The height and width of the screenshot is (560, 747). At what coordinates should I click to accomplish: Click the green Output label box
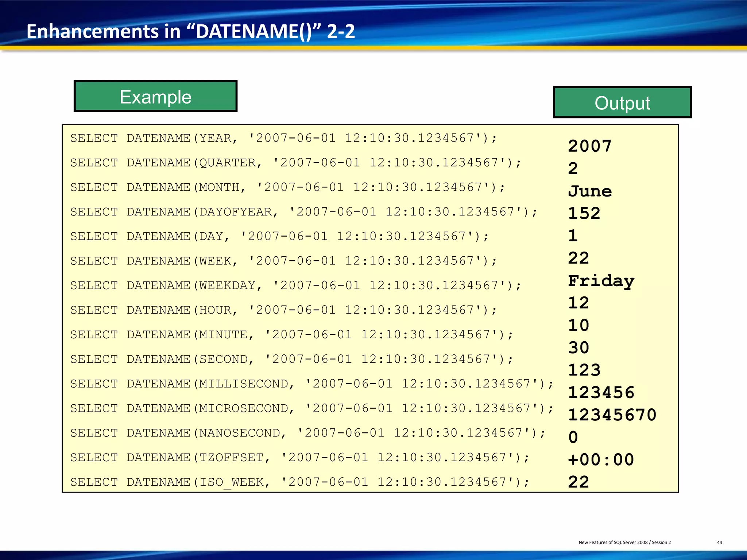622,102
